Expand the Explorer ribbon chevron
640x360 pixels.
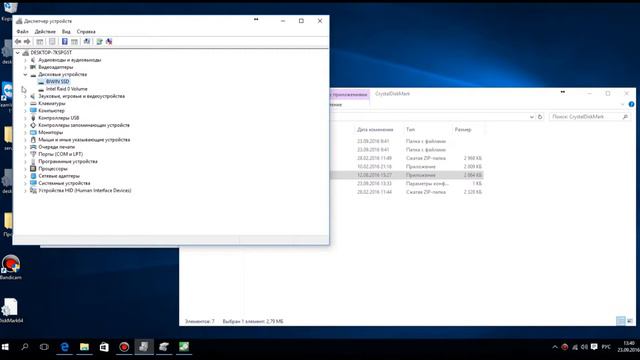coord(622,104)
